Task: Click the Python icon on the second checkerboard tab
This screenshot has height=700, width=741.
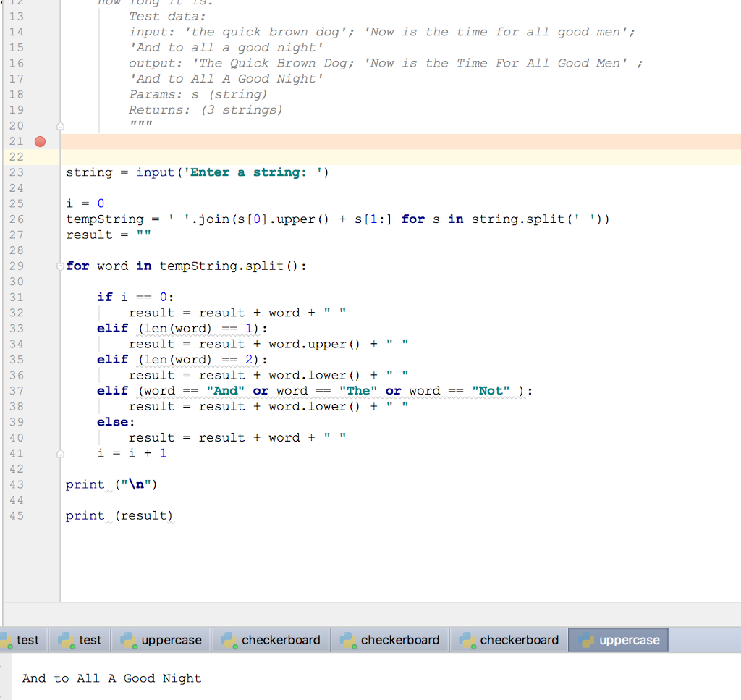Action: (348, 640)
